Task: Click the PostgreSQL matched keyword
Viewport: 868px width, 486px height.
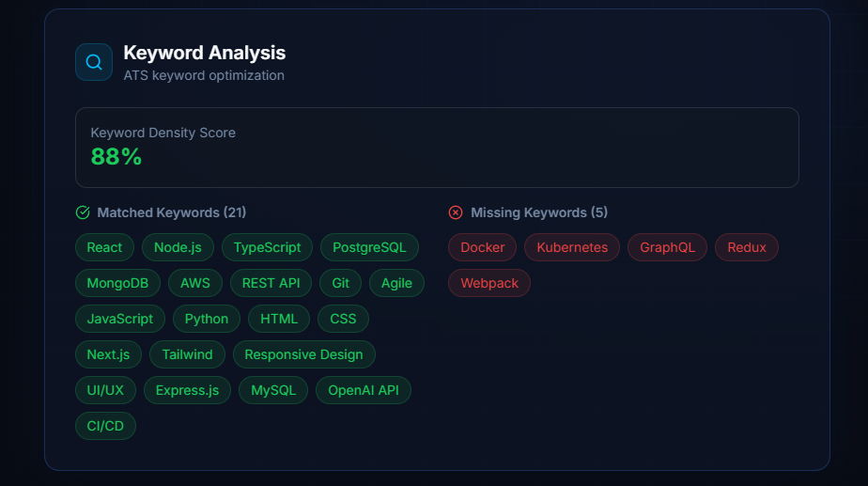Action: (x=369, y=247)
